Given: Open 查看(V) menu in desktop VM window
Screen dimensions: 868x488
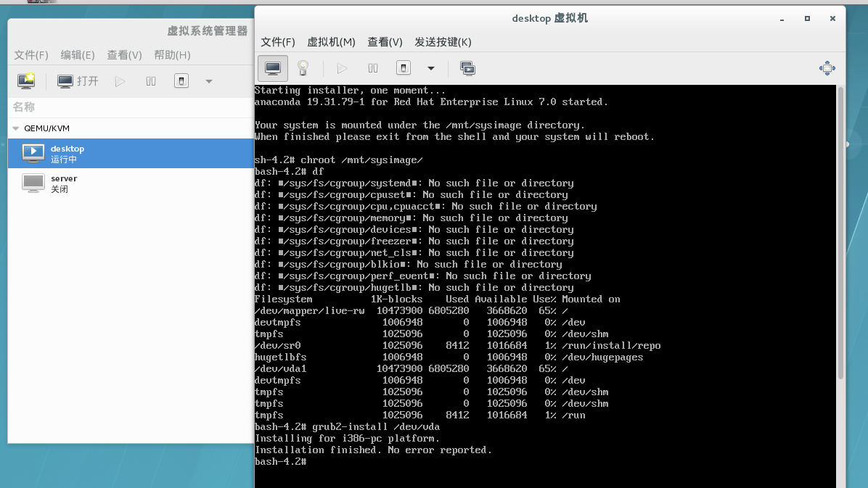Looking at the screenshot, I should point(385,42).
